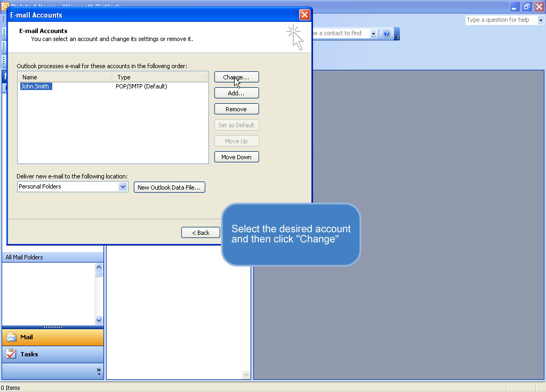Click the blue Help question-mark icon
Screen dimensions: 546x392
(x=387, y=34)
